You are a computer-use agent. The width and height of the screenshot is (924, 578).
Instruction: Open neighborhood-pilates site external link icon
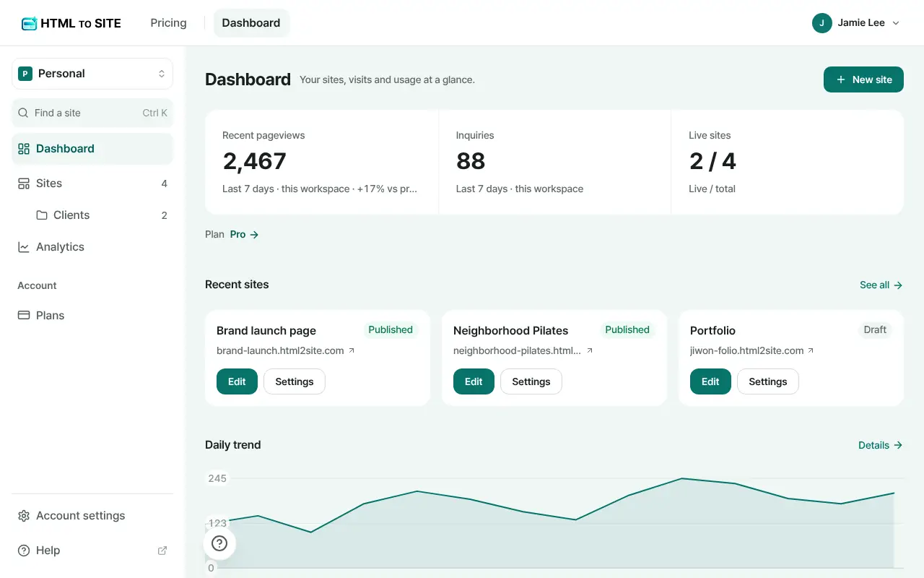click(x=589, y=350)
